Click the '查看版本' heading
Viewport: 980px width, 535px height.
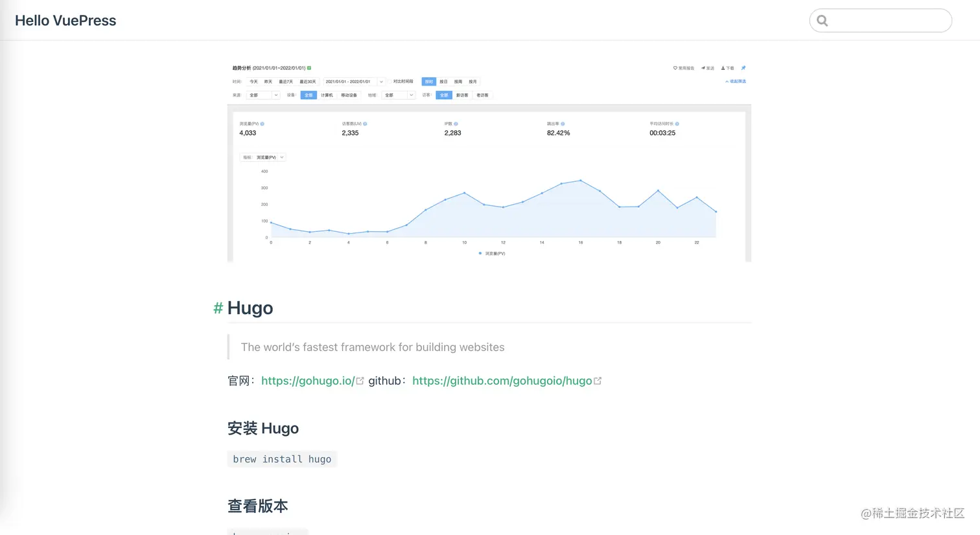click(258, 506)
